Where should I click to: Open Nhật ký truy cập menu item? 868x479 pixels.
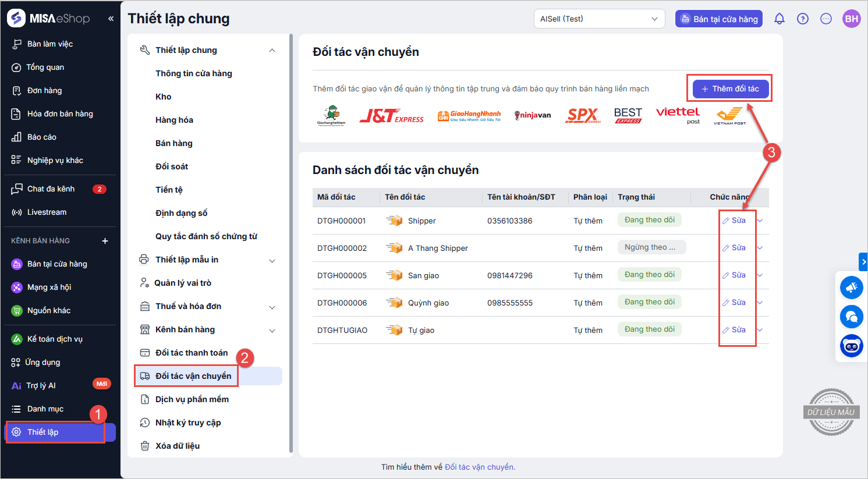(x=187, y=423)
